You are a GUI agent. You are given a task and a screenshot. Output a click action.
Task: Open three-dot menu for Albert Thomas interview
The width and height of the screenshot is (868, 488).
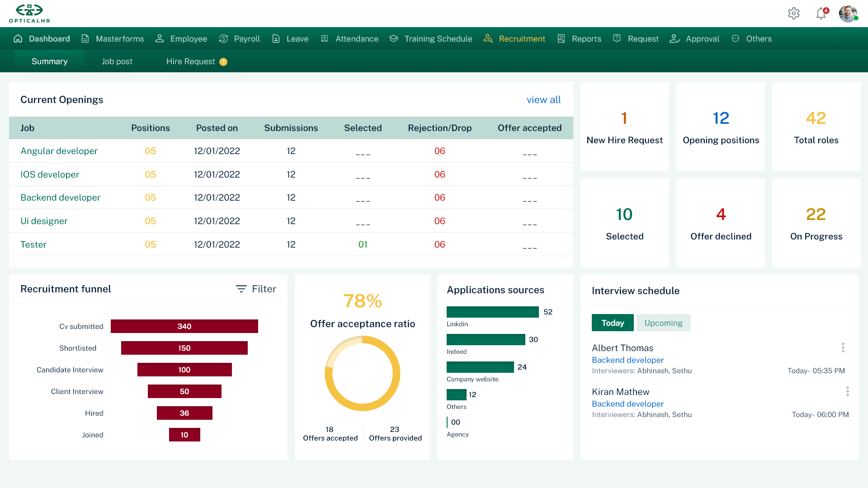pyautogui.click(x=843, y=347)
